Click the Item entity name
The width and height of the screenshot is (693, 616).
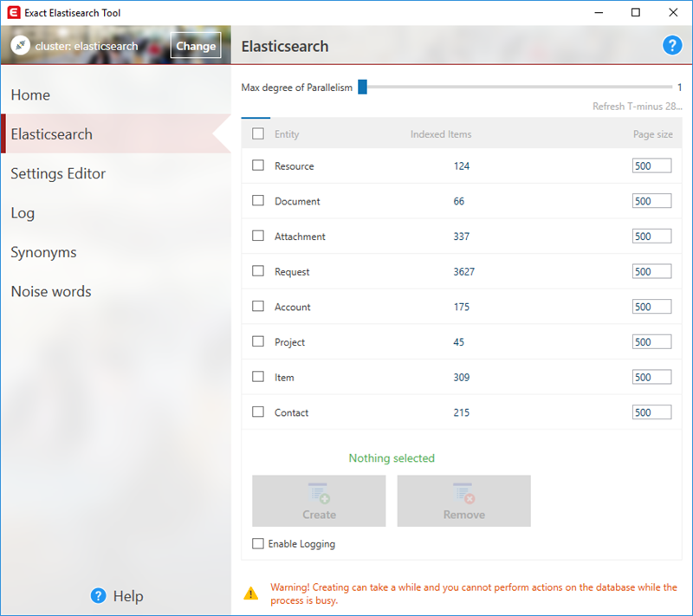284,378
